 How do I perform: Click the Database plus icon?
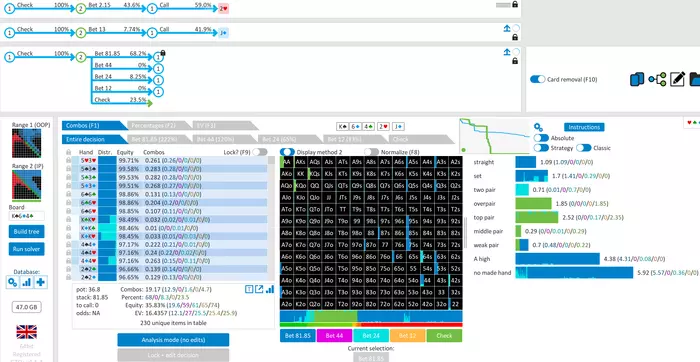[41, 282]
